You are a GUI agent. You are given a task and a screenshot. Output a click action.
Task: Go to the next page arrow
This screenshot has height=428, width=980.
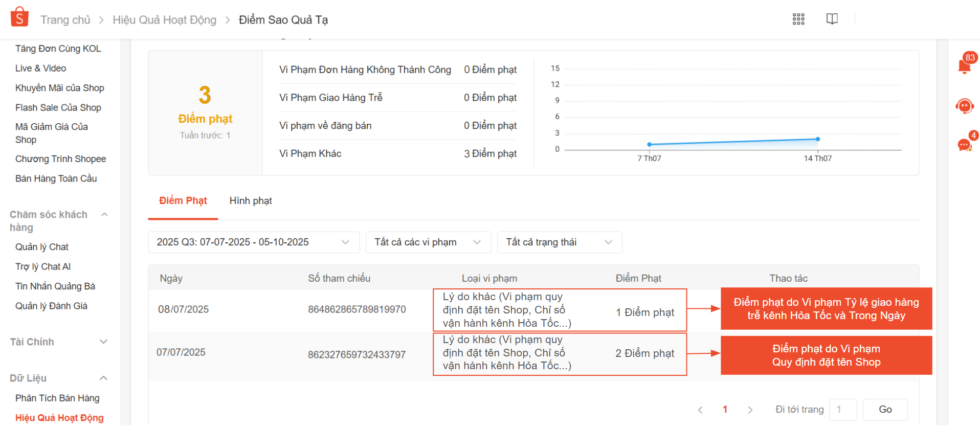(x=750, y=410)
